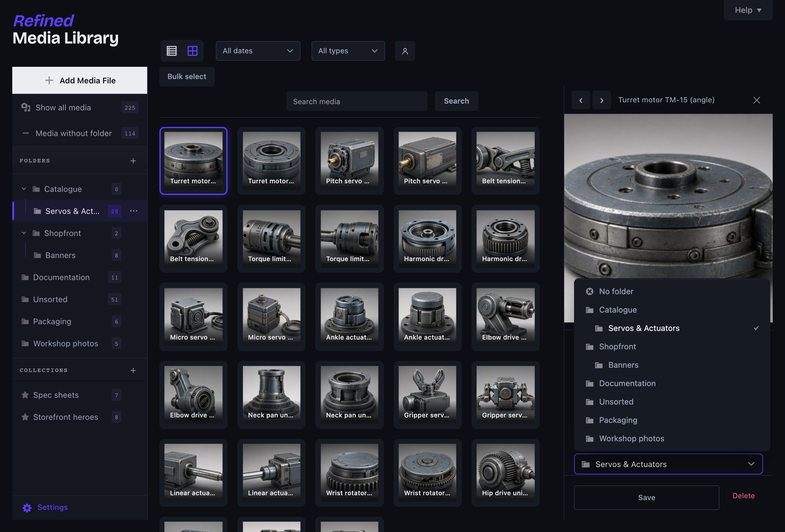Pick checked Servos & Actuators option in list
The image size is (785, 532).
pyautogui.click(x=672, y=328)
